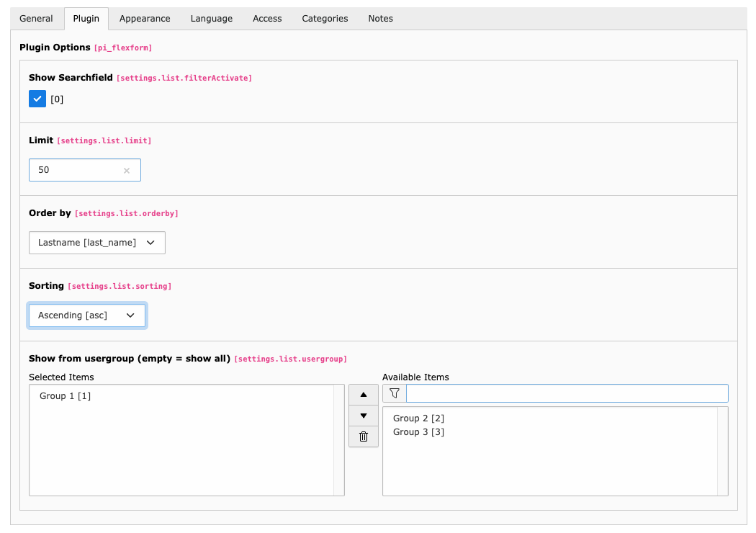The height and width of the screenshot is (533, 756).
Task: Switch to the General tab
Action: 36,19
